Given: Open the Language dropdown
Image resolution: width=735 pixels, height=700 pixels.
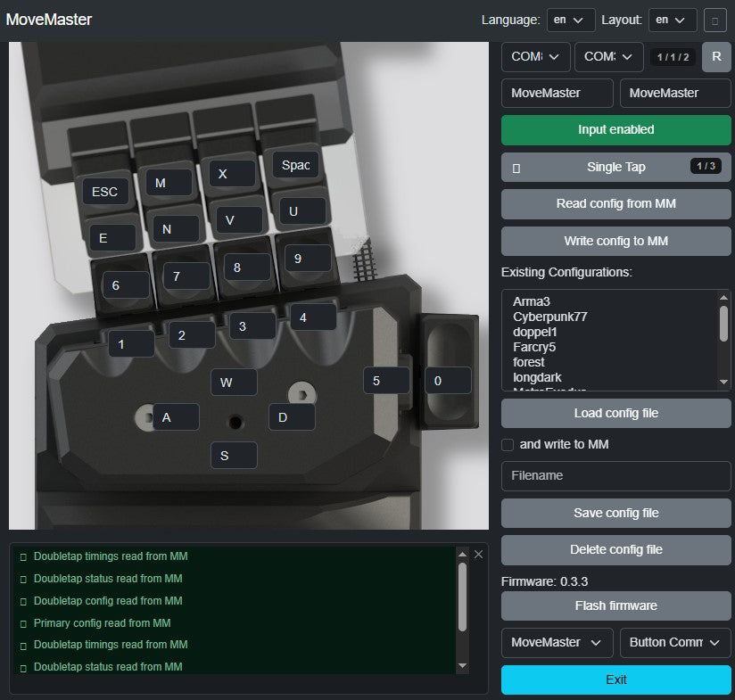Looking at the screenshot, I should [571, 21].
